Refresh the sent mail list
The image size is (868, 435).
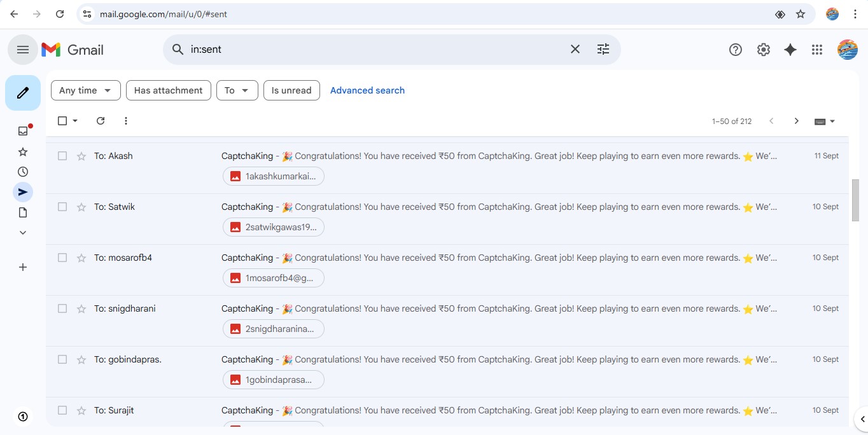101,121
